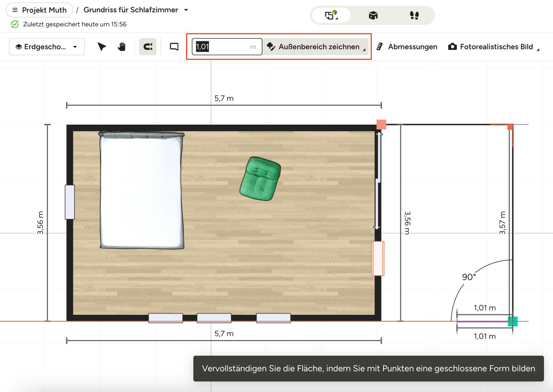Viewport: 553px width, 392px height.
Task: Click the 3,57 m dimension label
Action: 502,223
